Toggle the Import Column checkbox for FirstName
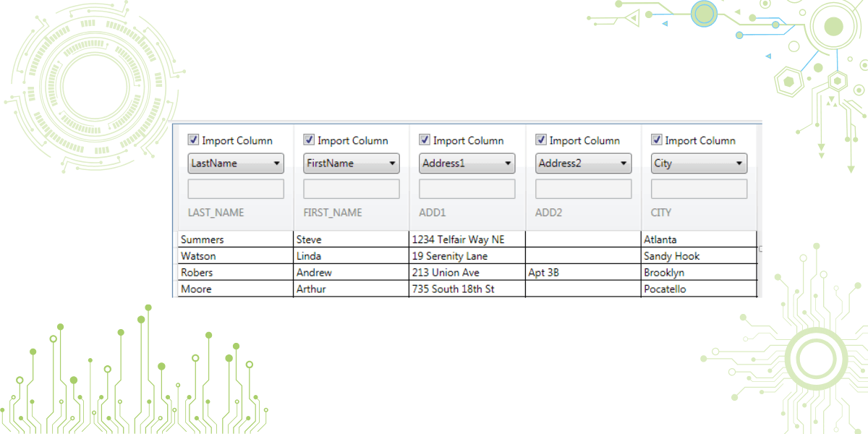This screenshot has width=868, height=434. pyautogui.click(x=309, y=140)
